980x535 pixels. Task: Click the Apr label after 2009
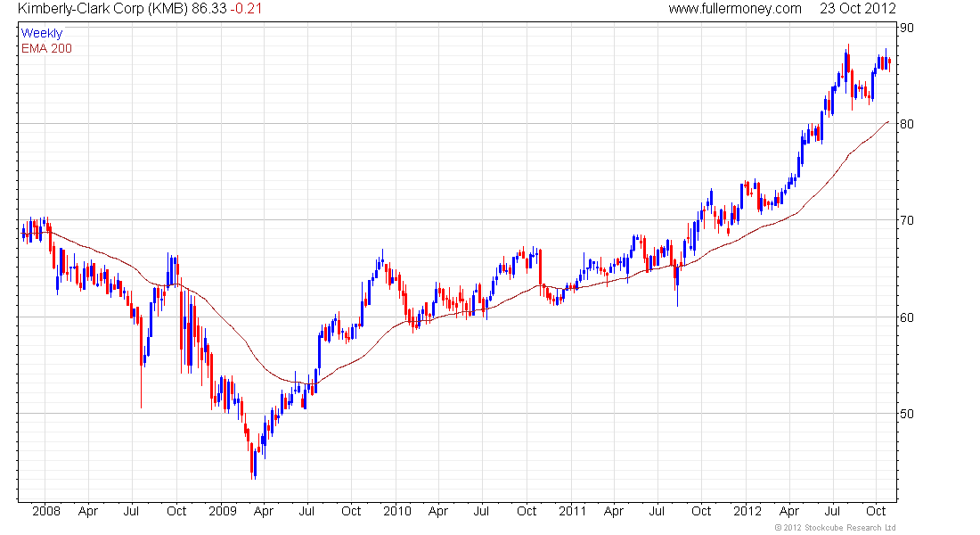coord(264,512)
